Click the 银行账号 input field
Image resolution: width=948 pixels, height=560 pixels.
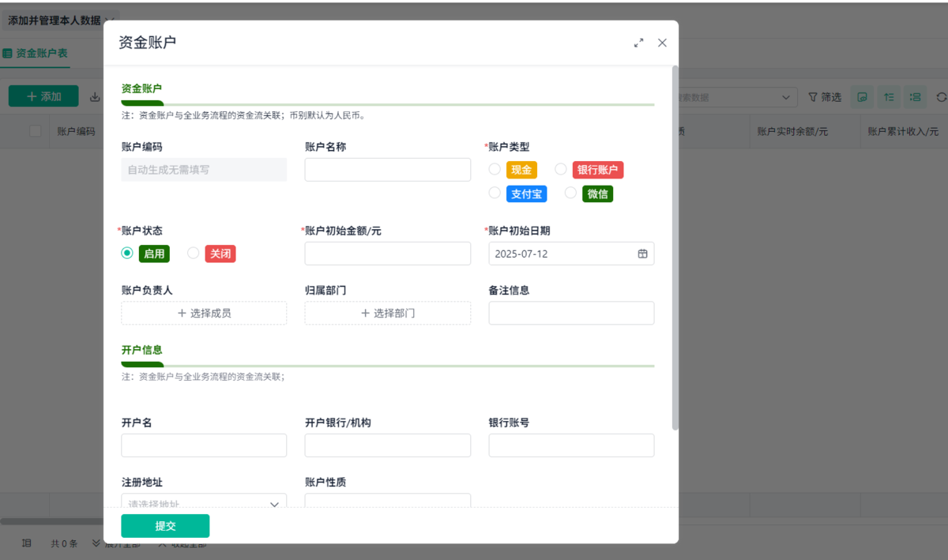coord(571,445)
